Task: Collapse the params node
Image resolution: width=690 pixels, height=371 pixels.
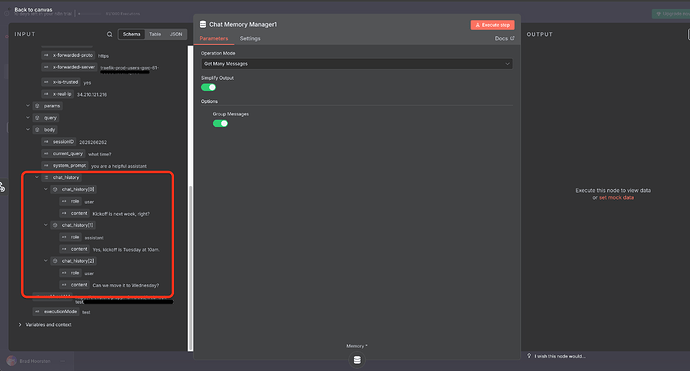Action: (28, 106)
